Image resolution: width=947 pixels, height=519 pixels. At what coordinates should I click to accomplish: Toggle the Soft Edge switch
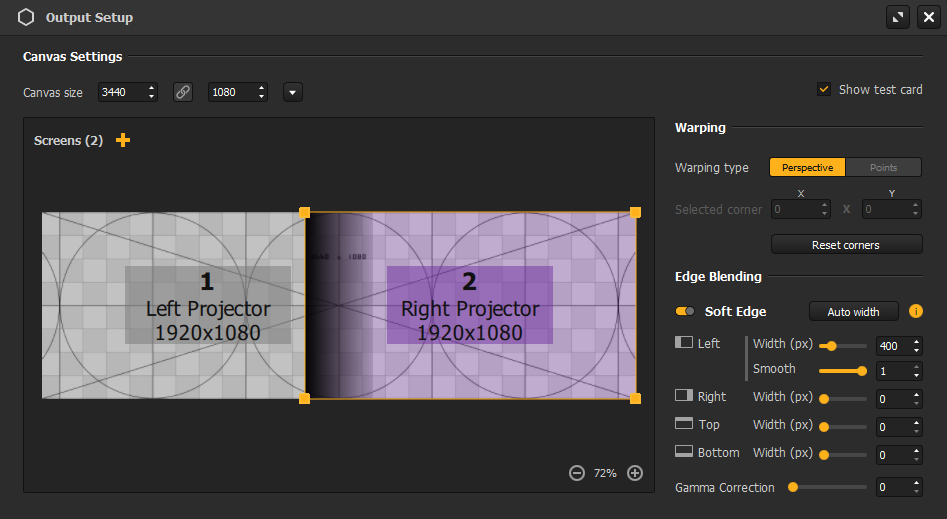tap(686, 312)
